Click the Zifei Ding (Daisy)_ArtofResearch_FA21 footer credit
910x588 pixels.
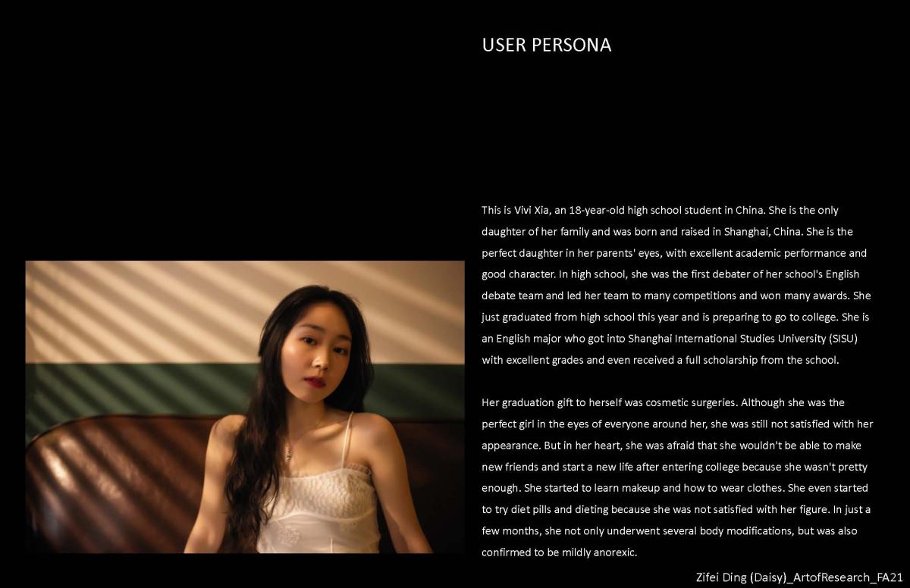click(799, 577)
